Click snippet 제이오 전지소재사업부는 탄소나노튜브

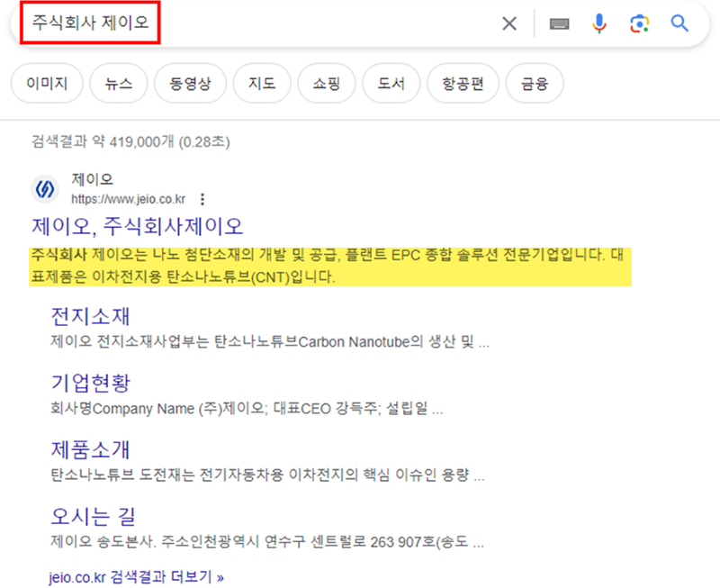tap(270, 342)
